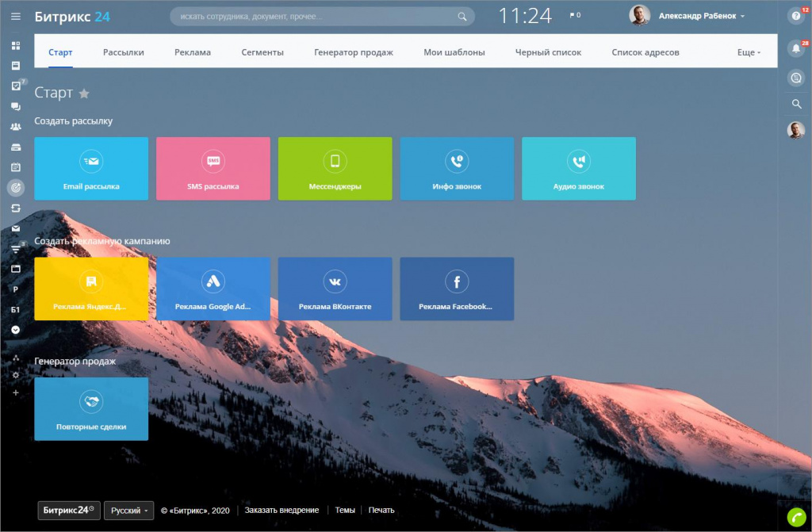Create an SMS рассылка campaign
This screenshot has height=532, width=812.
click(x=213, y=168)
